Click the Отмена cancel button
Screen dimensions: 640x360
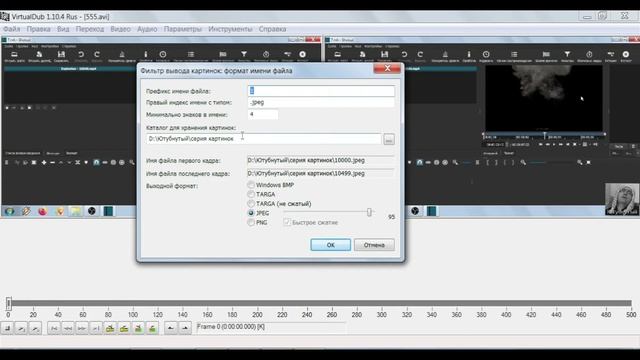point(374,245)
